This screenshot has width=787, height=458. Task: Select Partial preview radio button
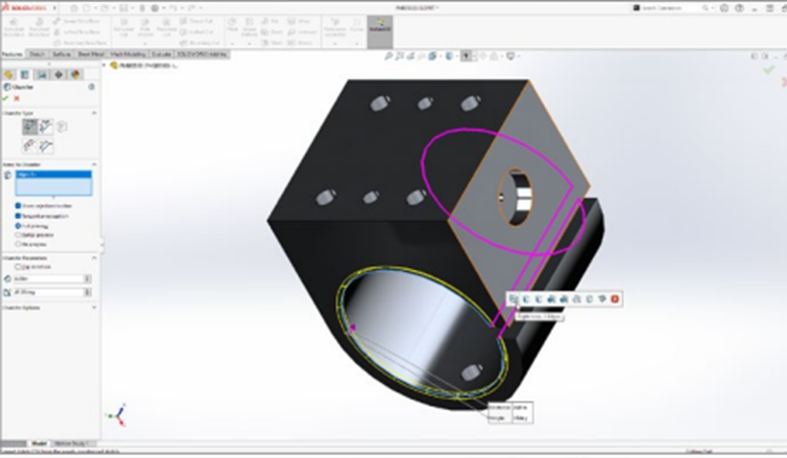pyautogui.click(x=18, y=235)
